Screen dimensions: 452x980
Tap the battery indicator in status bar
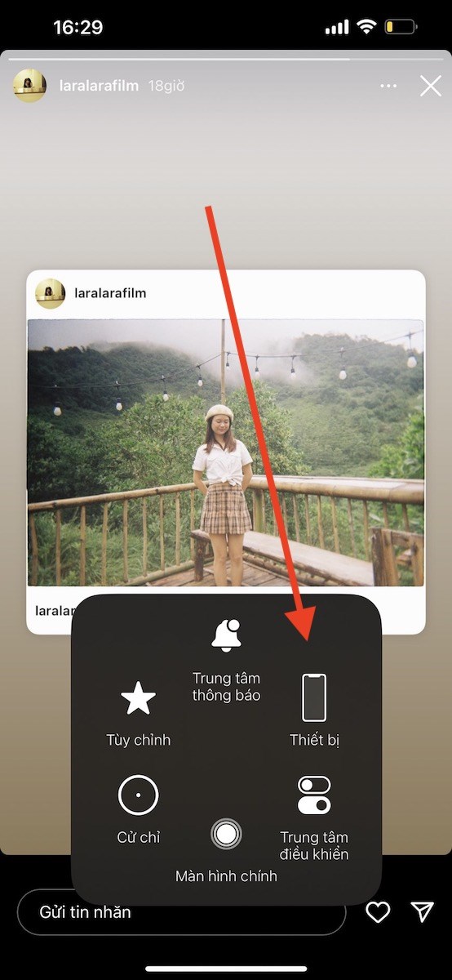(x=401, y=28)
